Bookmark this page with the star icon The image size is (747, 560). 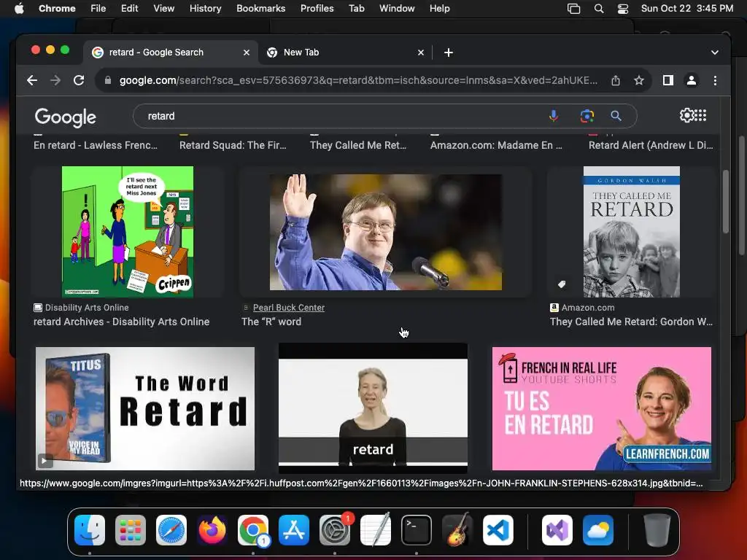pyautogui.click(x=639, y=80)
